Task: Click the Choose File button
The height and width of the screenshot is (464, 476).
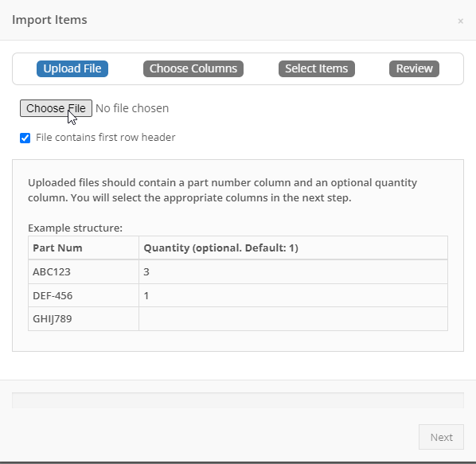Action: pos(56,108)
